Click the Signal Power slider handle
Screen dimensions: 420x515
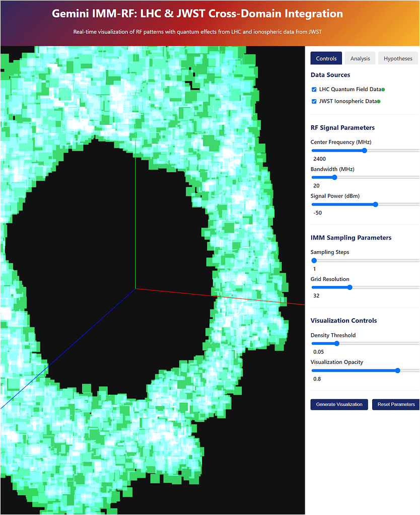point(375,204)
